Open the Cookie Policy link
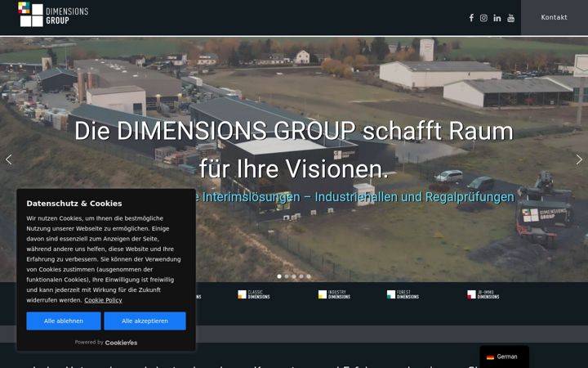 coord(103,300)
